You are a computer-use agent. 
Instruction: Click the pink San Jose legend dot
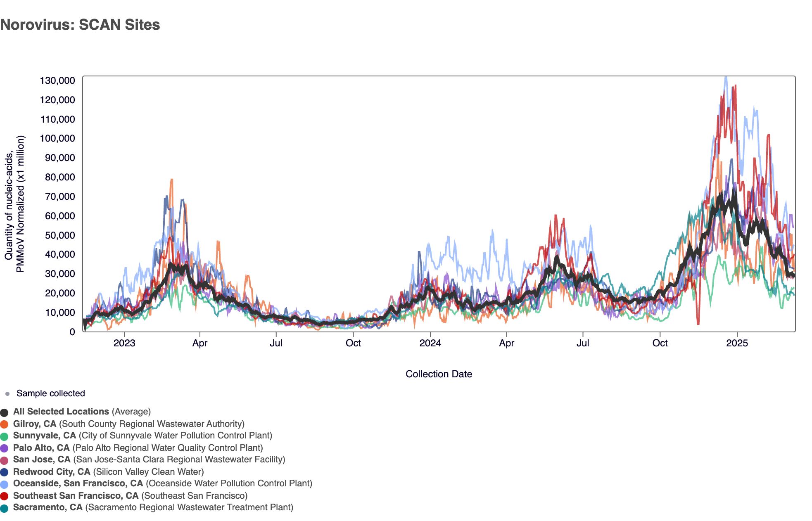tap(4, 460)
